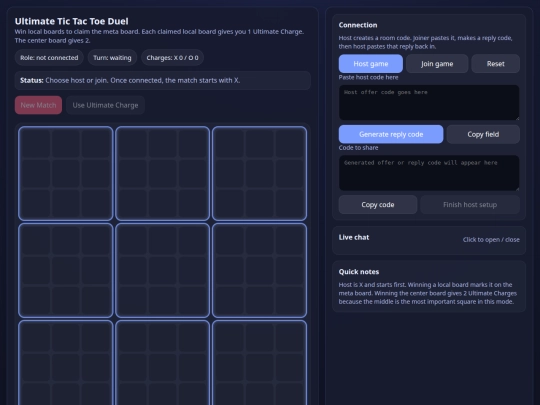Focus the host offer code text area
Image resolution: width=540 pixels, height=405 pixels.
point(429,103)
